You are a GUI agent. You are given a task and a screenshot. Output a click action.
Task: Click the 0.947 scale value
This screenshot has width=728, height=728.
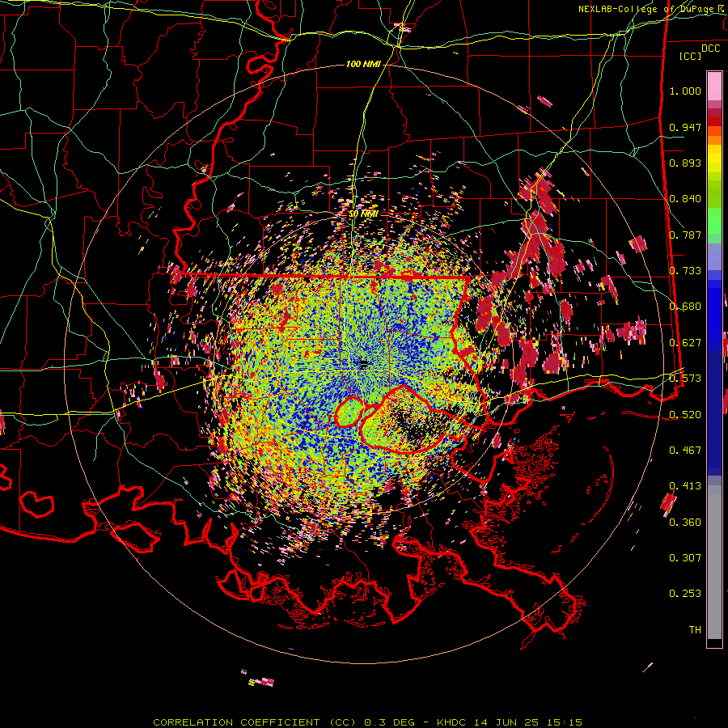click(x=685, y=127)
